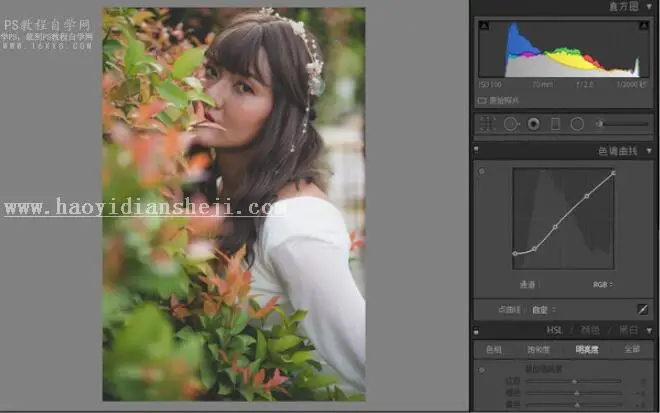Select the Graduated Filter tool
The height and width of the screenshot is (413, 660).
click(556, 124)
